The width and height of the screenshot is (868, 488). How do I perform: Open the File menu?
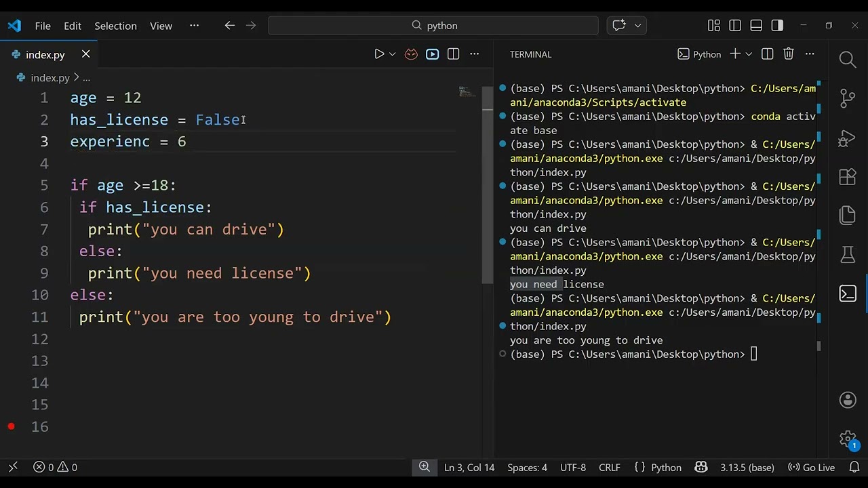tap(43, 26)
